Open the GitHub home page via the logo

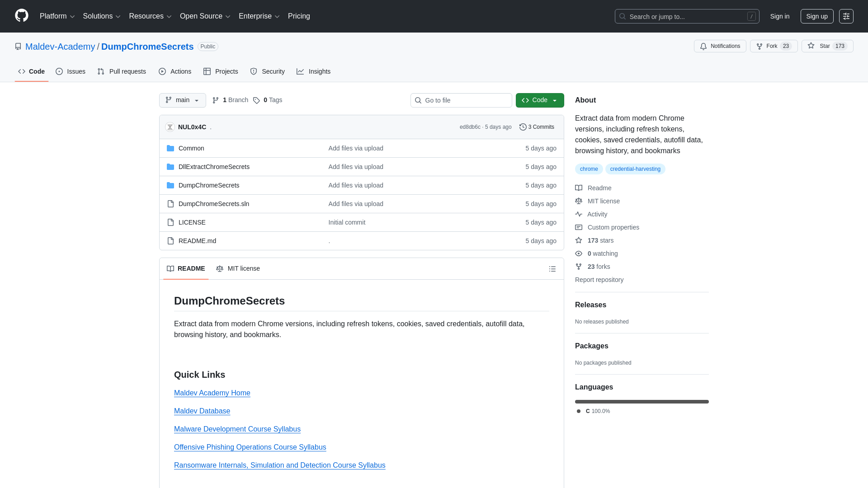21,16
